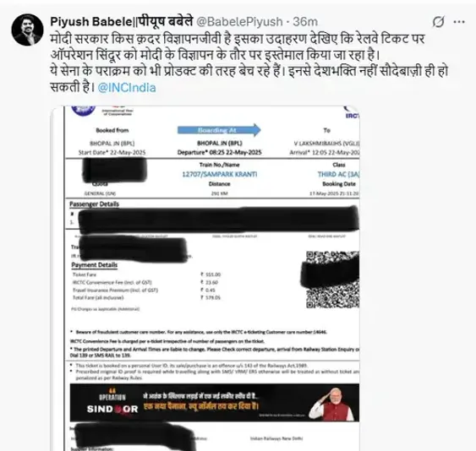Click the Grok explain-post icon

pyautogui.click(x=438, y=22)
